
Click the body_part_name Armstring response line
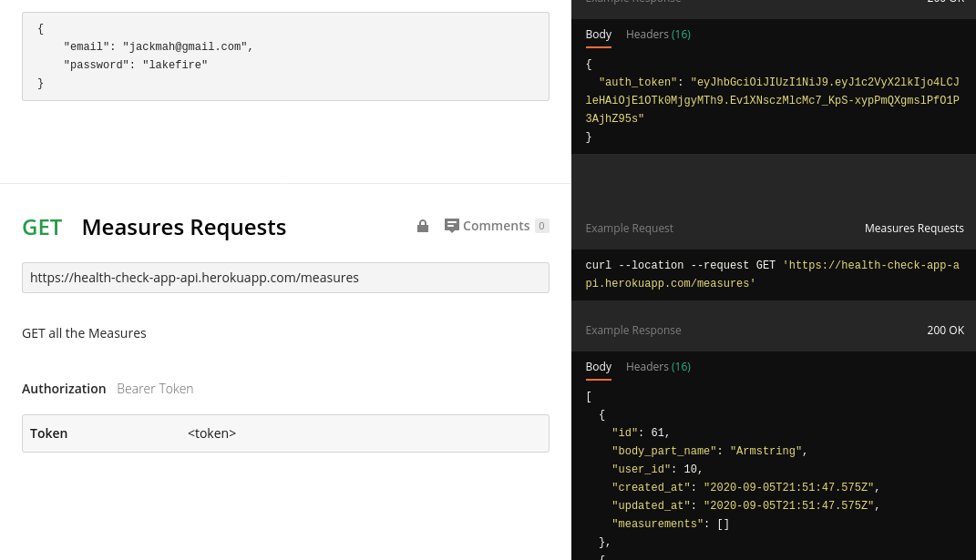tap(709, 452)
